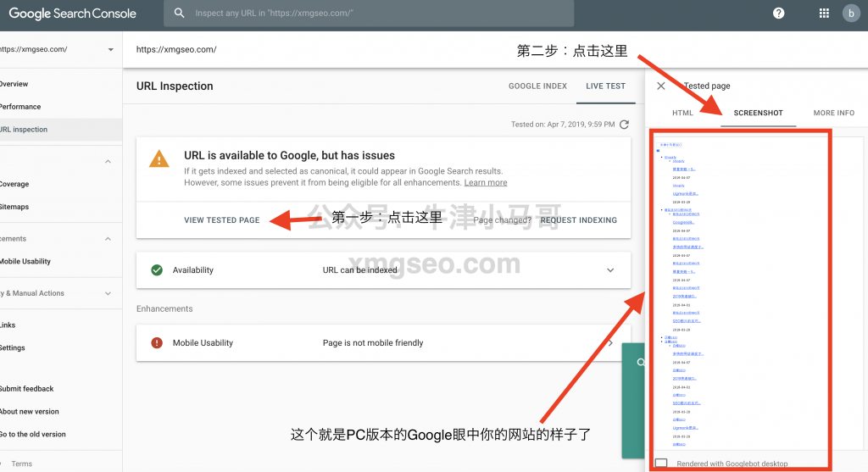Open the Google apps grid icon
This screenshot has width=868, height=472.
tap(824, 14)
